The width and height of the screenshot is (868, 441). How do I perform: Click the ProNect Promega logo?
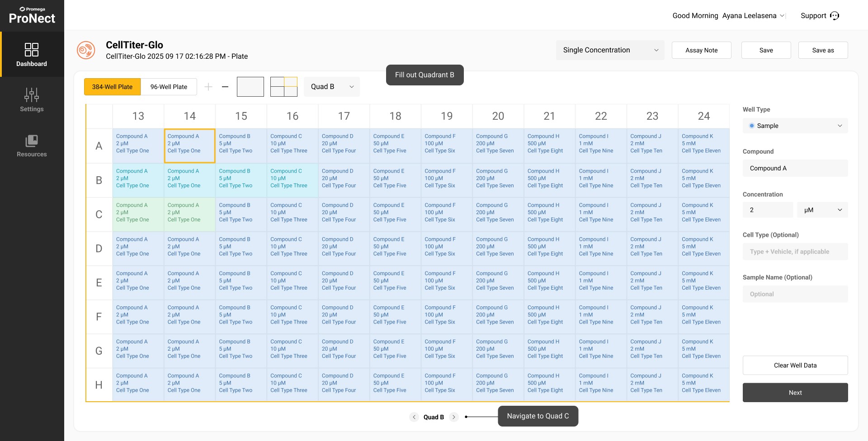(x=32, y=15)
